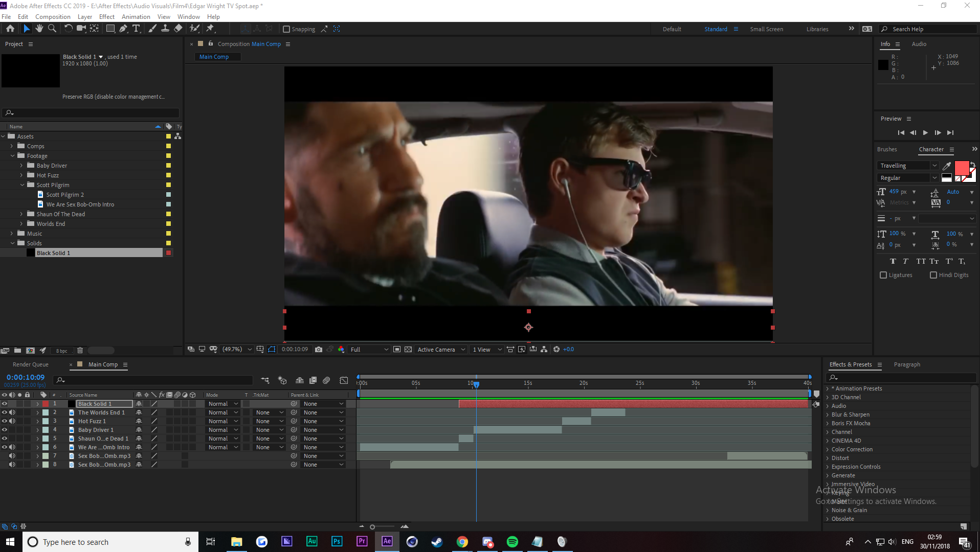Image resolution: width=980 pixels, height=552 pixels.
Task: Expand the Shaun Of The Dead folder
Action: pos(20,214)
